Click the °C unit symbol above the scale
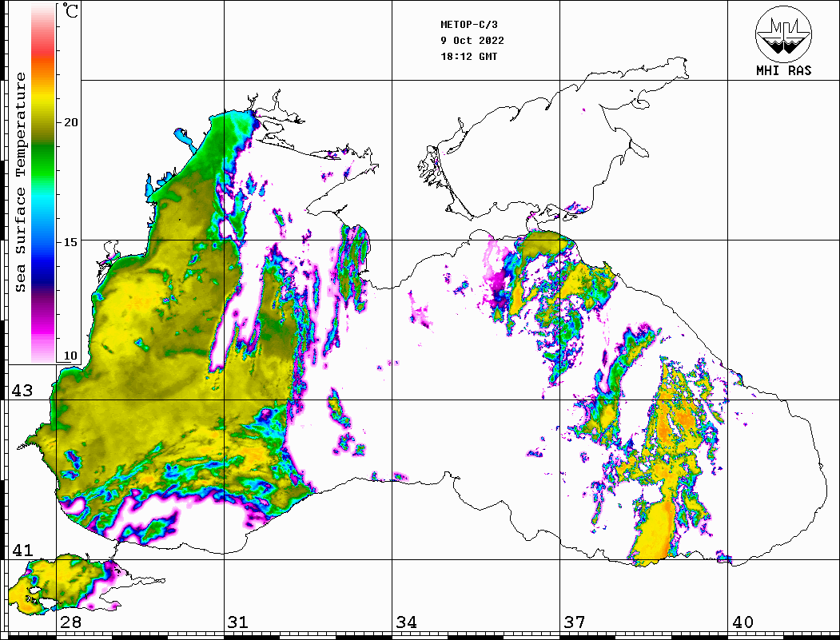The width and height of the screenshot is (840, 640). [71, 12]
